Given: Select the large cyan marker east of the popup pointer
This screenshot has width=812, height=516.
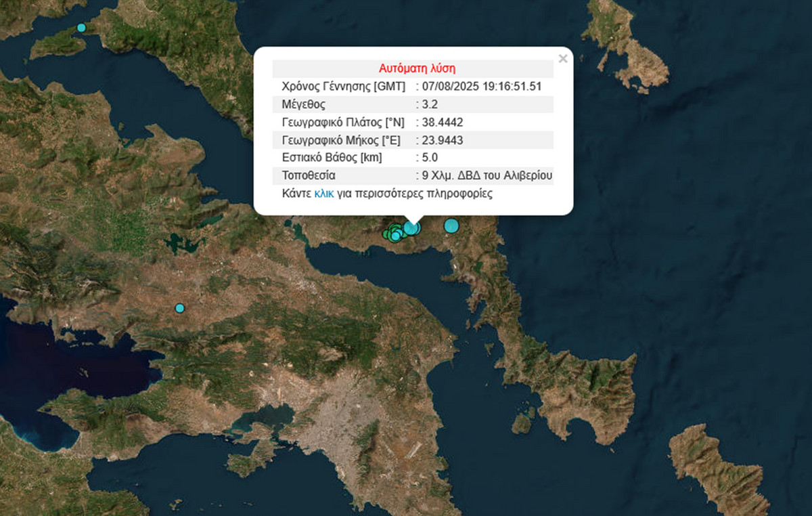Looking at the screenshot, I should tap(451, 226).
